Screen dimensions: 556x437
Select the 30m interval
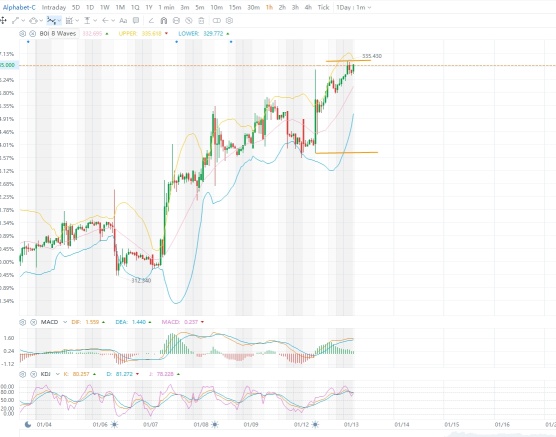coord(254,7)
